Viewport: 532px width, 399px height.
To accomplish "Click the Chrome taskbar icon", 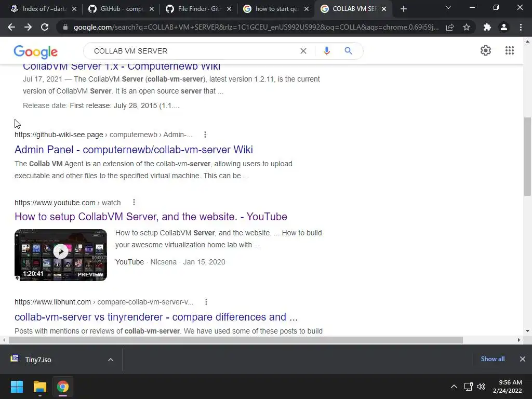I will click(63, 387).
